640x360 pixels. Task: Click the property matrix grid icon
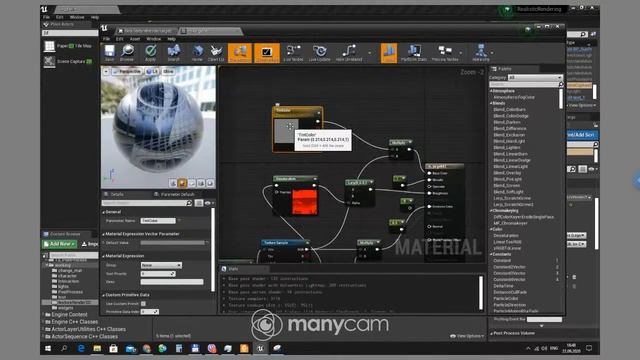(x=199, y=203)
